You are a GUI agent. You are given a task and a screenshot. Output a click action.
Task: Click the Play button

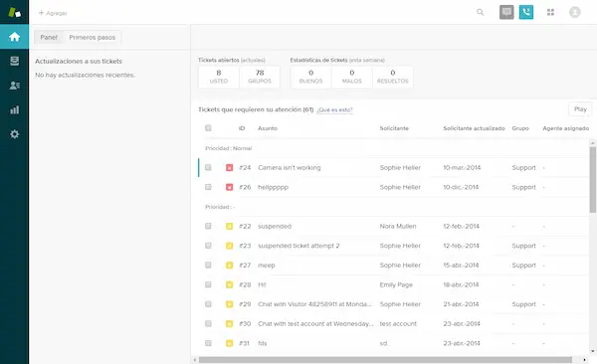pos(580,109)
